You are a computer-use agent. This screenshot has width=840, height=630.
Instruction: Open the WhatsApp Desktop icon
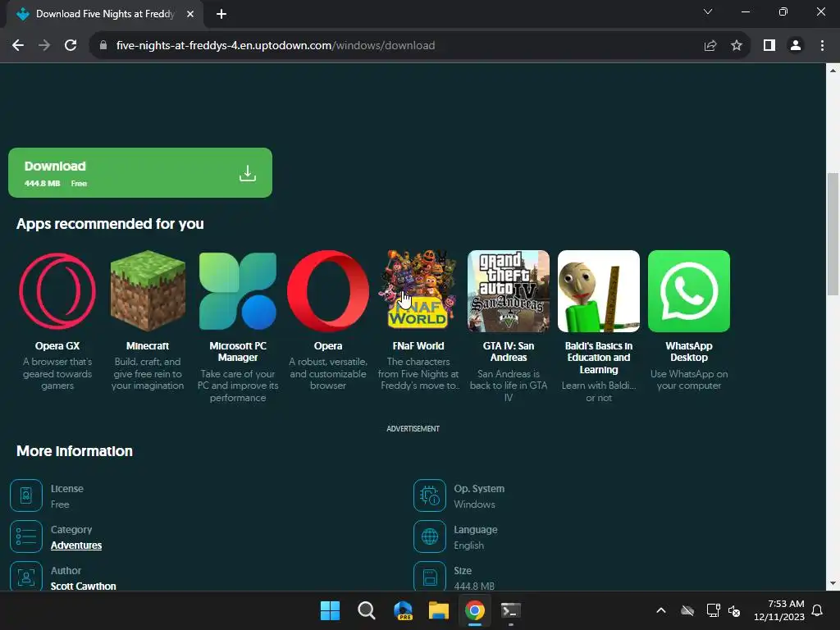[689, 291]
